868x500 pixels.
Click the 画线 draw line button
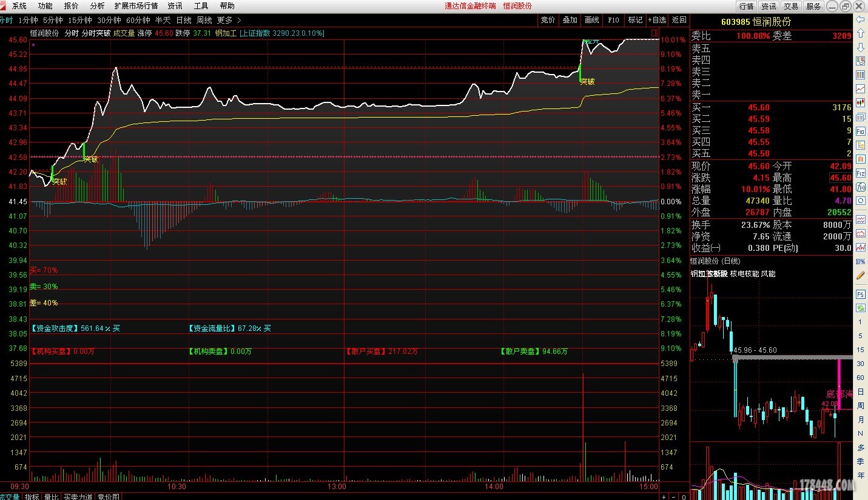591,20
